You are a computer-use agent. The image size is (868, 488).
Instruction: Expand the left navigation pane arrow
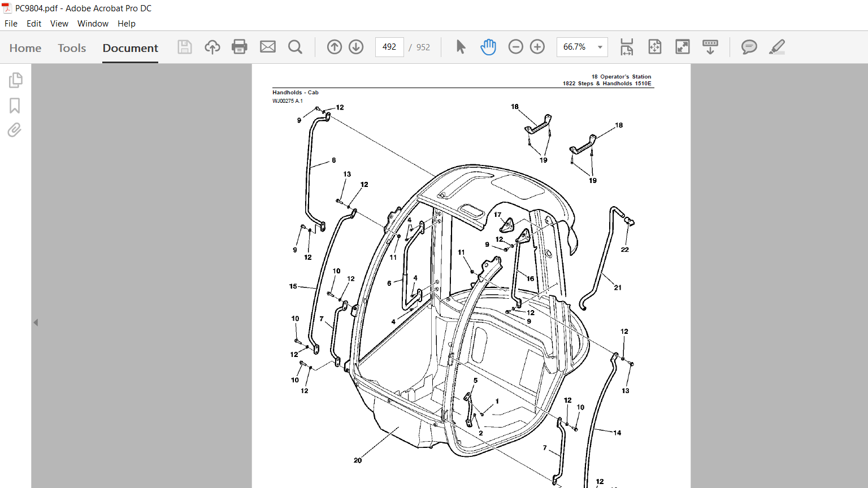pos(36,323)
